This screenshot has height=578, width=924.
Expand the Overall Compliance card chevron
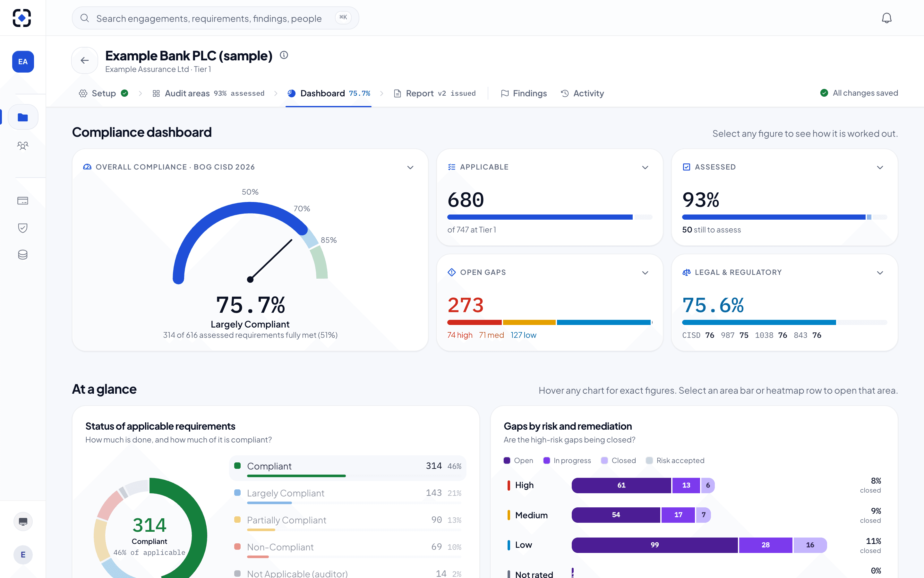(410, 167)
